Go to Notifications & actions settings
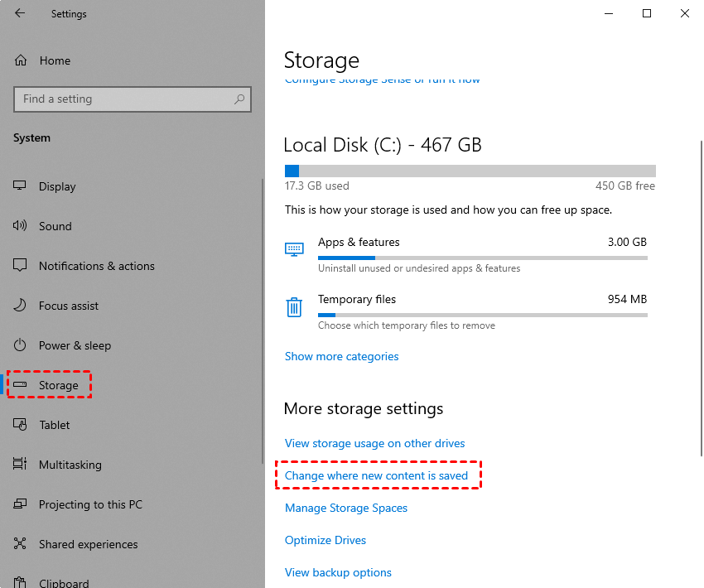 coord(96,266)
